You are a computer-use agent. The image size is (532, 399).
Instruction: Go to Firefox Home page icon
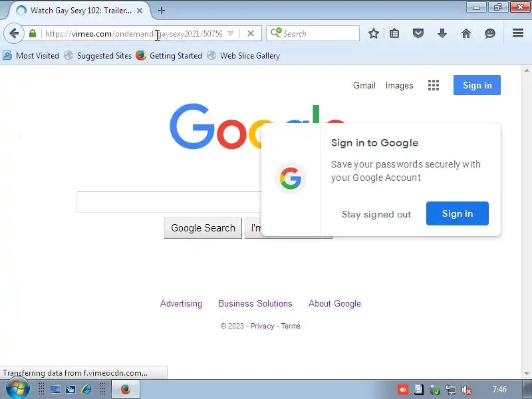tap(466, 33)
